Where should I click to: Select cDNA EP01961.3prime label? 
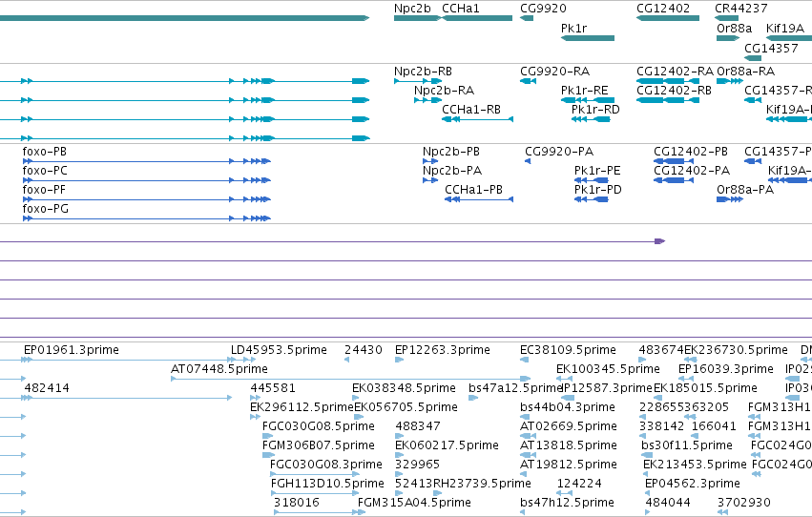click(x=72, y=350)
